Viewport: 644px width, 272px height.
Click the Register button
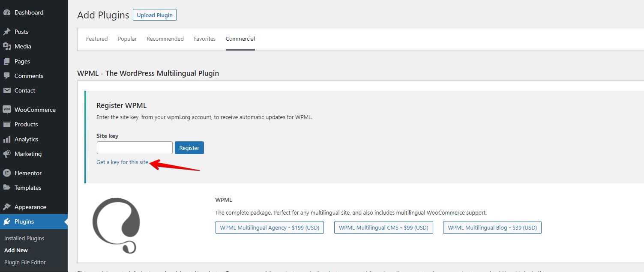189,148
